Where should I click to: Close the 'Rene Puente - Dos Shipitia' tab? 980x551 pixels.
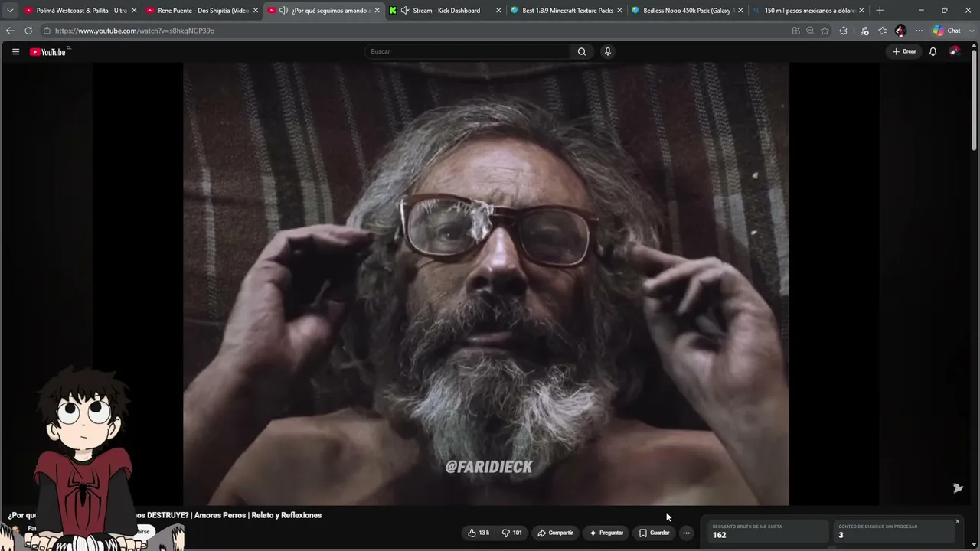(x=256, y=11)
